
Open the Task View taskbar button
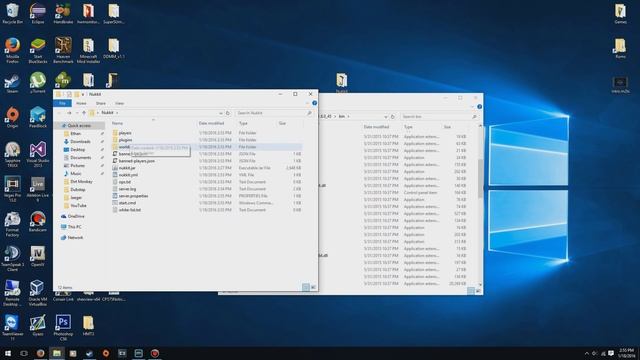pos(24,353)
